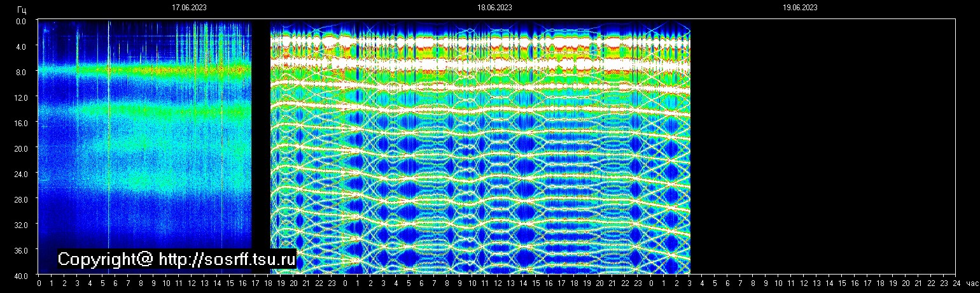Image resolution: width=980 pixels, height=293 pixels.
Task: Select the 36.0 frequency axis label
Action: tap(20, 250)
